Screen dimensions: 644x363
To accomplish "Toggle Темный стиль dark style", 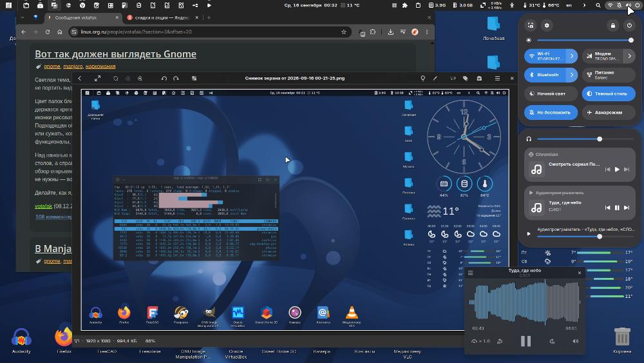I will tap(609, 93).
